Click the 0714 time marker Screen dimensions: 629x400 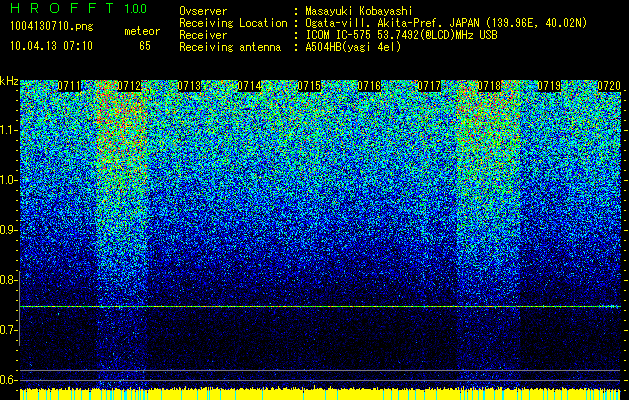tap(250, 86)
